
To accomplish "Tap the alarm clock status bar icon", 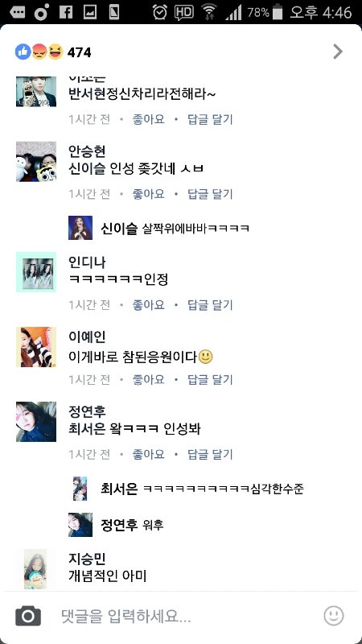I will [x=159, y=12].
